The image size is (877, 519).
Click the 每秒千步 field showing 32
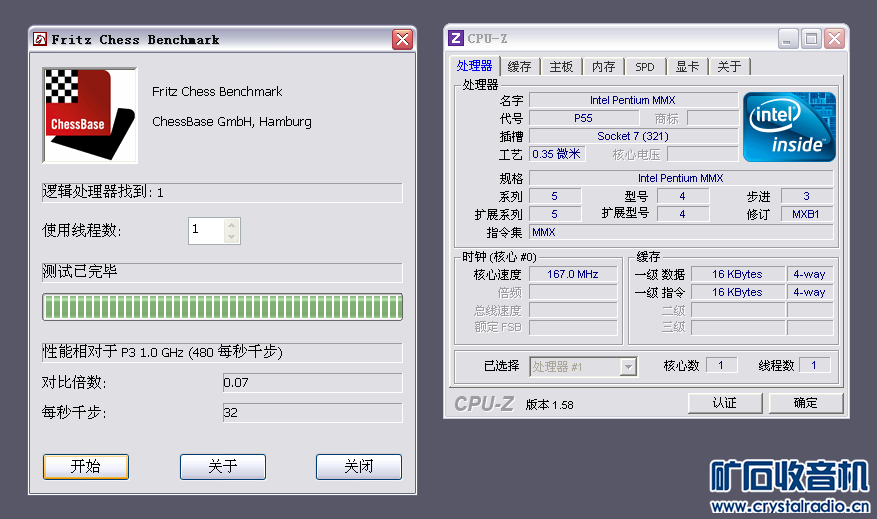[312, 413]
